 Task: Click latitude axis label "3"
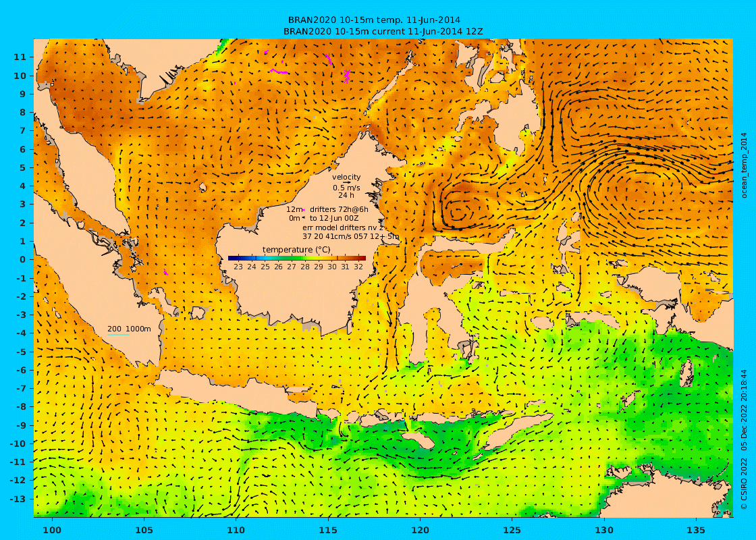point(23,204)
